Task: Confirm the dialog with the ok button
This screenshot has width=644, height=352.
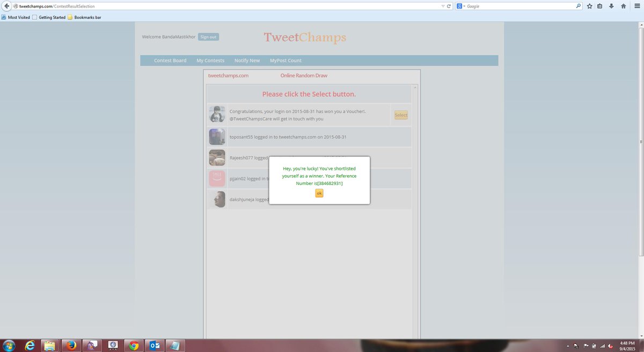Action: point(319,193)
